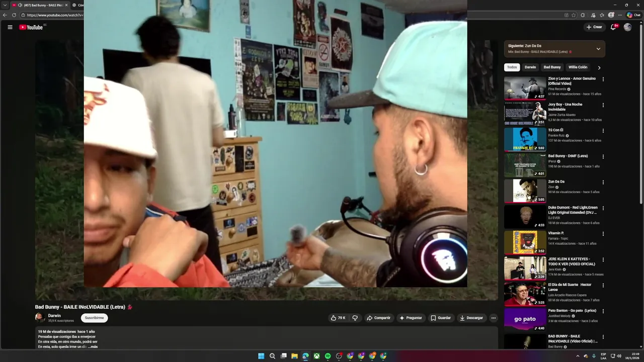
Task: Go to YouTube home via logo
Action: 31,27
